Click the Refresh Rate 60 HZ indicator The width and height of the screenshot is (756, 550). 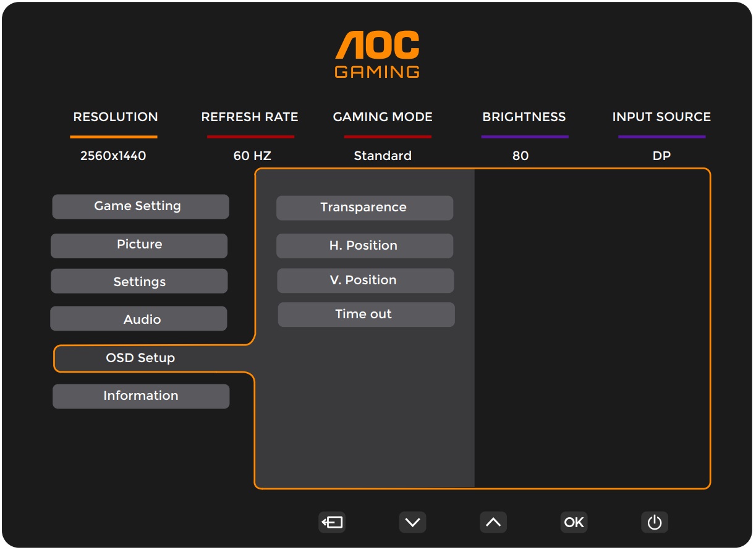[252, 156]
